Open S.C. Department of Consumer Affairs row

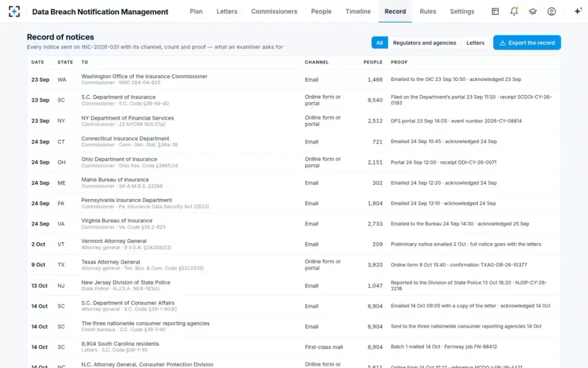pyautogui.click(x=294, y=306)
